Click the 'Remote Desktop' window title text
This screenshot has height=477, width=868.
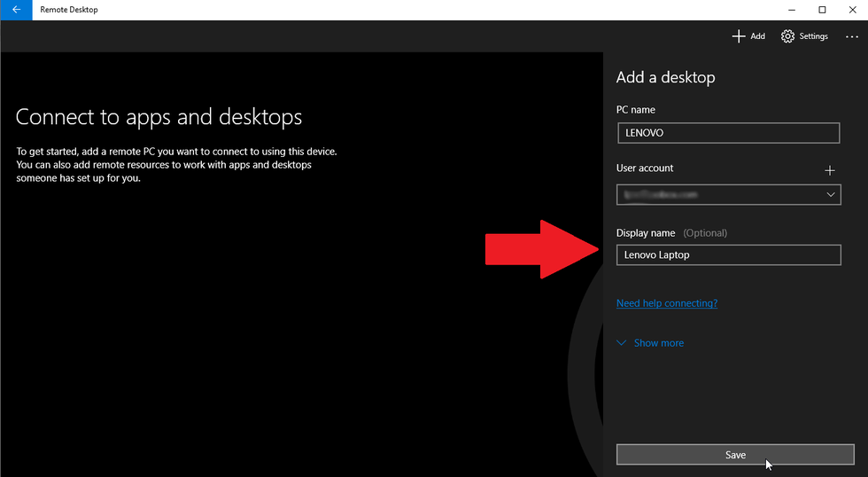pyautogui.click(x=69, y=10)
